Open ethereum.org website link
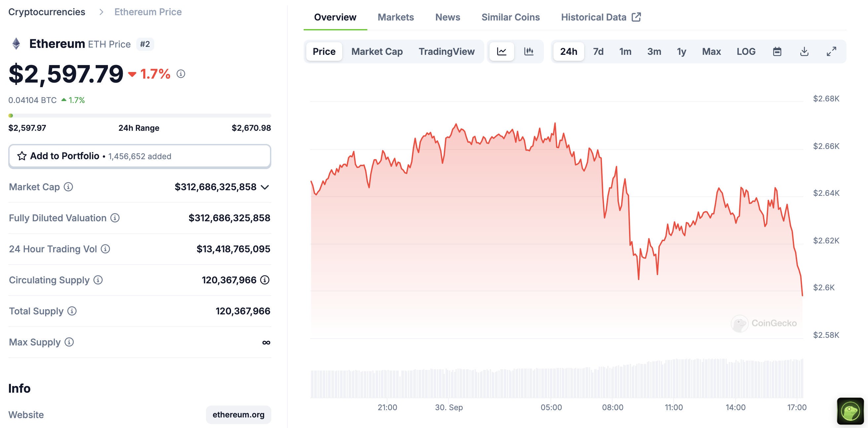Viewport: 868px width, 428px height. click(238, 414)
